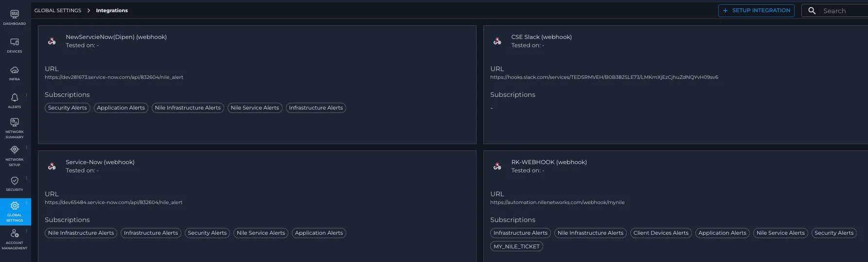Open the Network Setup sidebar icon
The width and height of the screenshot is (868, 262).
point(15,150)
